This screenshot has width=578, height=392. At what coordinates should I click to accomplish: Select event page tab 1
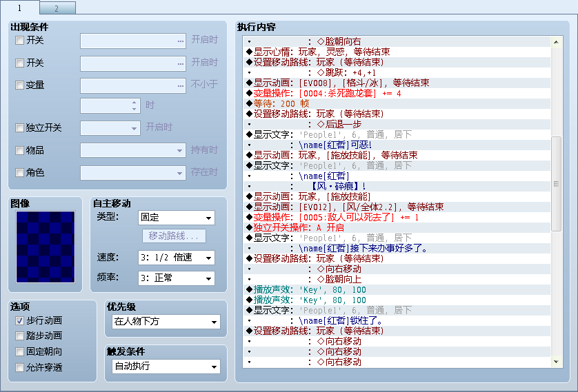(x=19, y=8)
